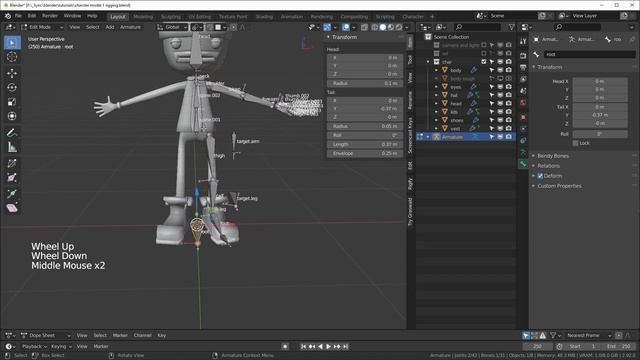Expand the Bendy Bones panel
Screen dimensions: 640x360
pyautogui.click(x=553, y=156)
